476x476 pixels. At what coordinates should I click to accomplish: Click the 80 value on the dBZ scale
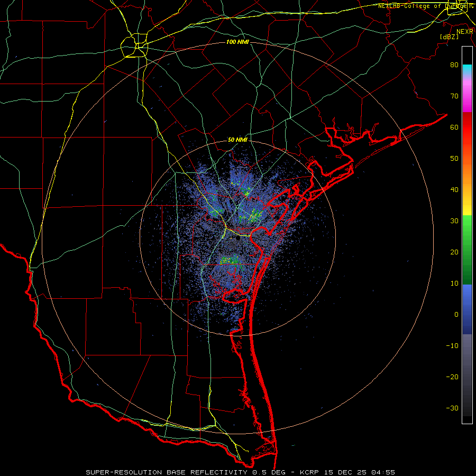click(x=454, y=65)
